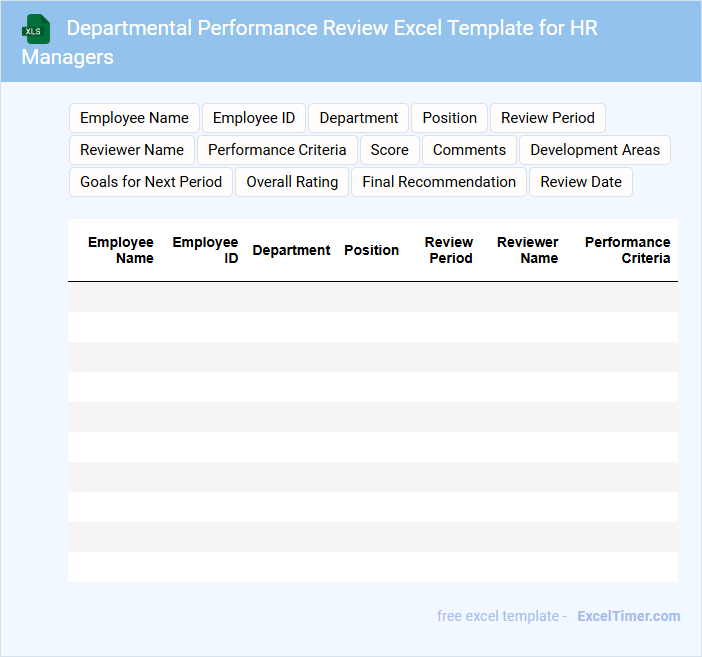This screenshot has height=657, width=702.
Task: Select the Employee Name tag
Action: [134, 118]
